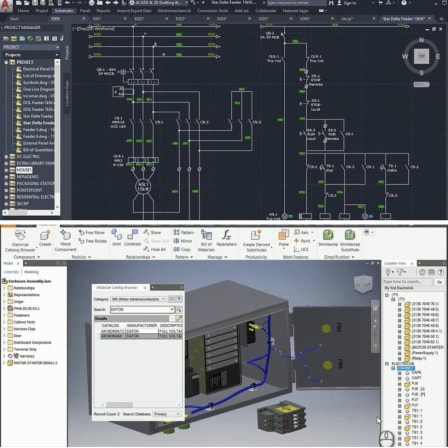Click the Mirror tool
448x448 pixels.
(183, 241)
